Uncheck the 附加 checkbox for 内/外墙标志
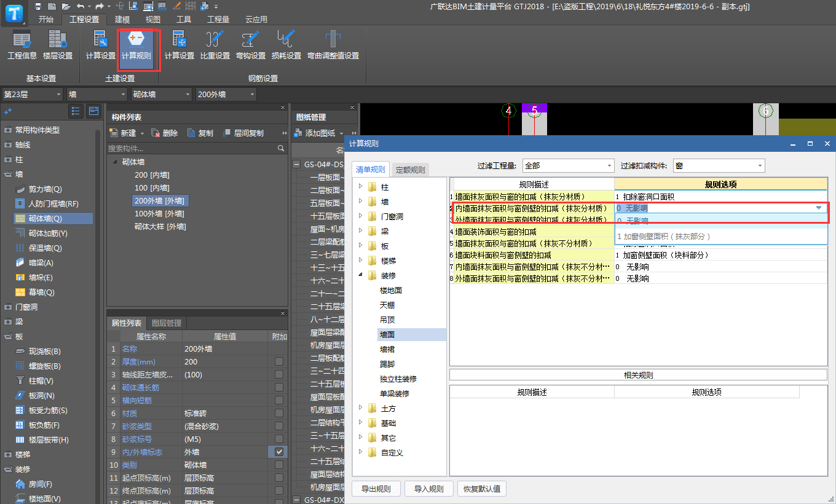 coord(279,452)
